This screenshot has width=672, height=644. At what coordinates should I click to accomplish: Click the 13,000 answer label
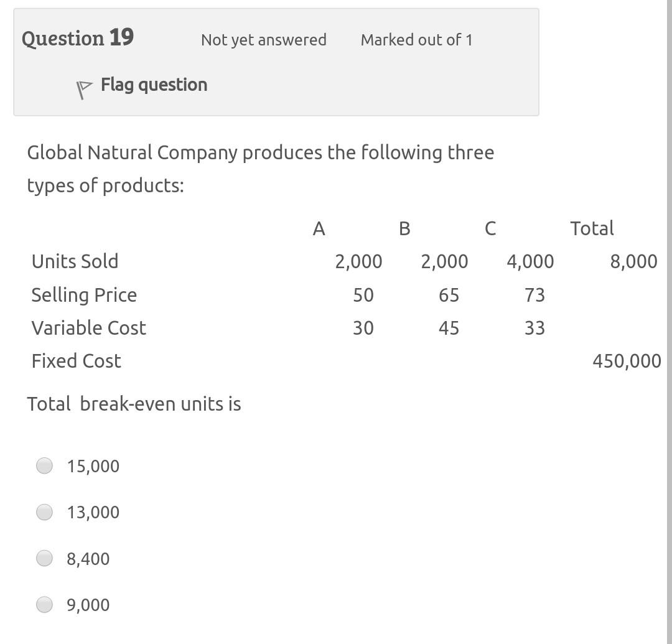coord(93,512)
